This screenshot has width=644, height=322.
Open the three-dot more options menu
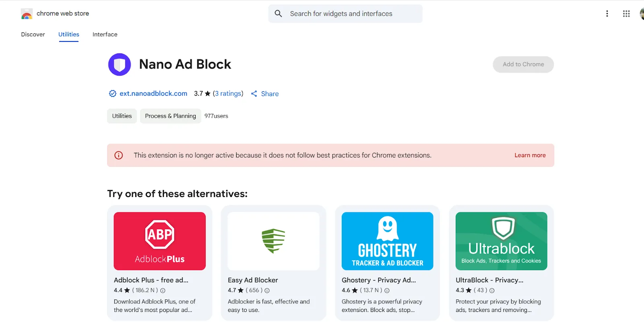click(x=607, y=14)
